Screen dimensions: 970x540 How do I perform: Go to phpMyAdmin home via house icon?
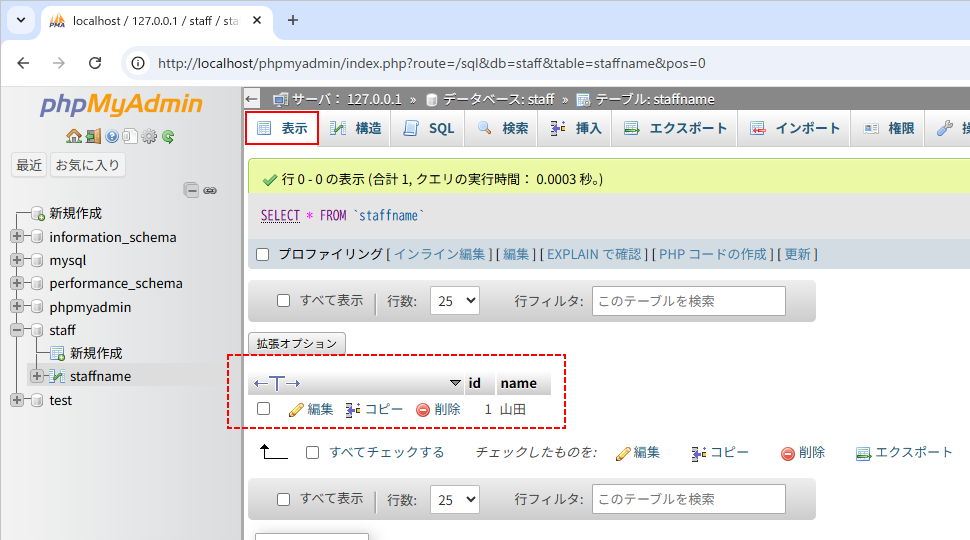click(74, 136)
